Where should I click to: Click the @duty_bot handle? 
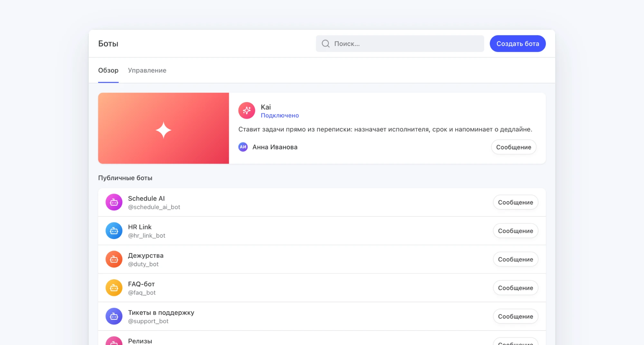(x=143, y=264)
